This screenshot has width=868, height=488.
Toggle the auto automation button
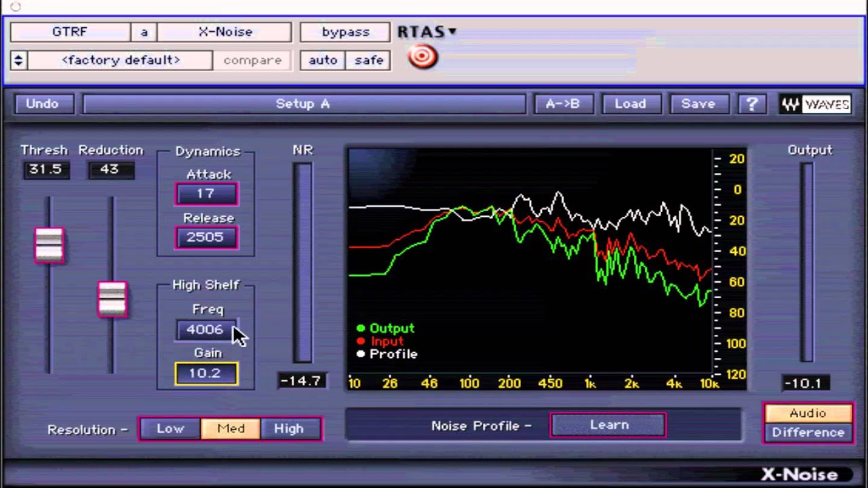click(x=323, y=60)
